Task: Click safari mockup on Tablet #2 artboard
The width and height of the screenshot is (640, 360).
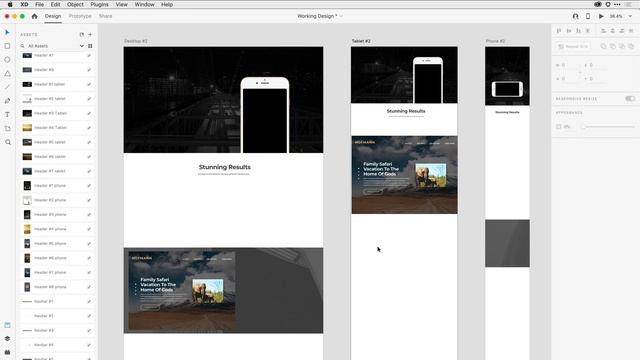Action: [x=404, y=175]
